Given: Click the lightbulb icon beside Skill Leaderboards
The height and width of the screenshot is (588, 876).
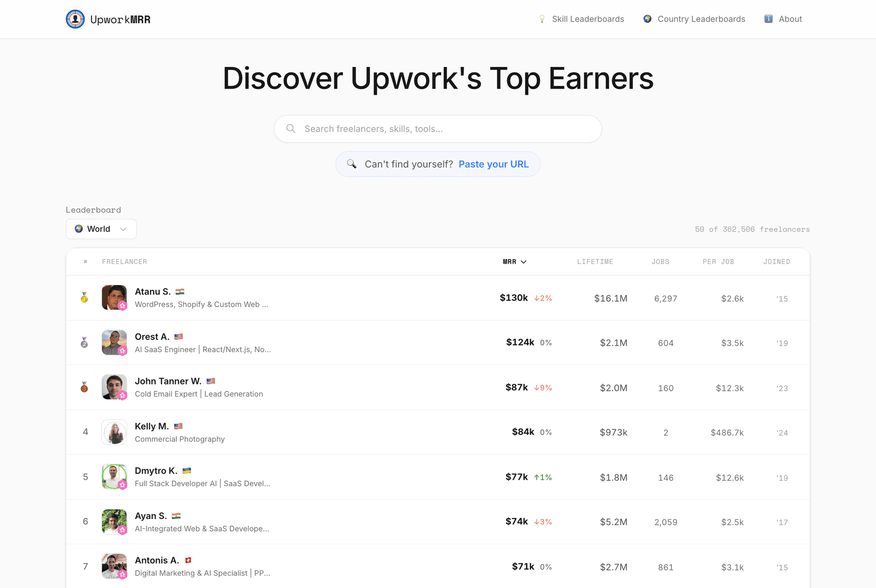Looking at the screenshot, I should coord(542,19).
